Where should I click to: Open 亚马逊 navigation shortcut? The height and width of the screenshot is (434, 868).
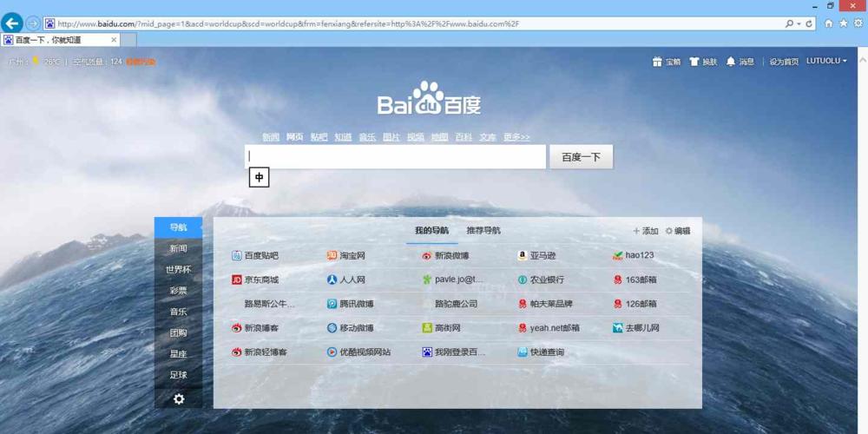click(x=536, y=256)
